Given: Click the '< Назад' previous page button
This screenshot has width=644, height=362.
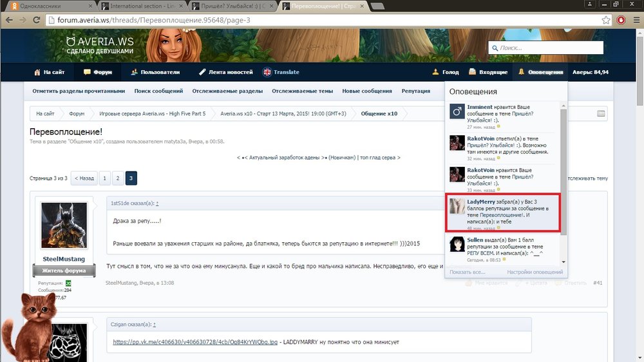Looking at the screenshot, I should click(x=84, y=178).
